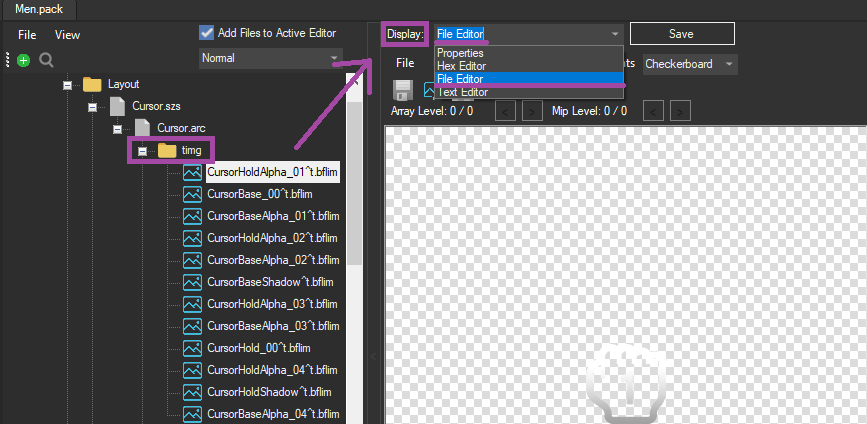This screenshot has width=867, height=424.
Task: Click the timg folder icon
Action: click(167, 150)
